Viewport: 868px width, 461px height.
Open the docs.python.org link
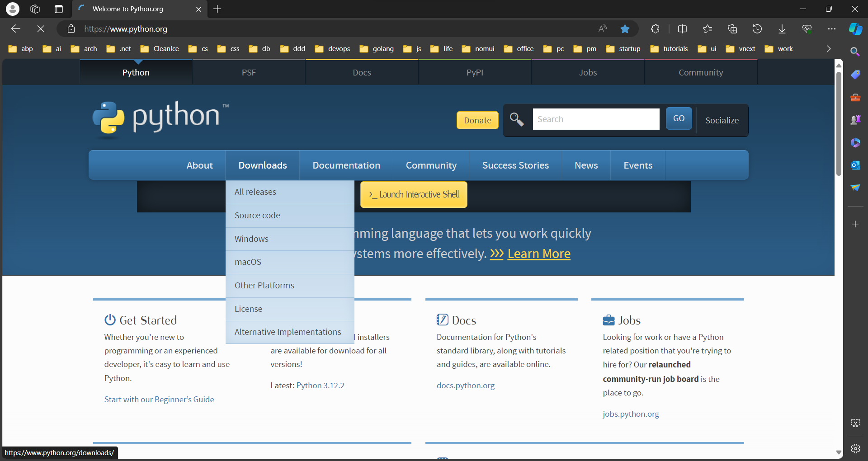466,386
